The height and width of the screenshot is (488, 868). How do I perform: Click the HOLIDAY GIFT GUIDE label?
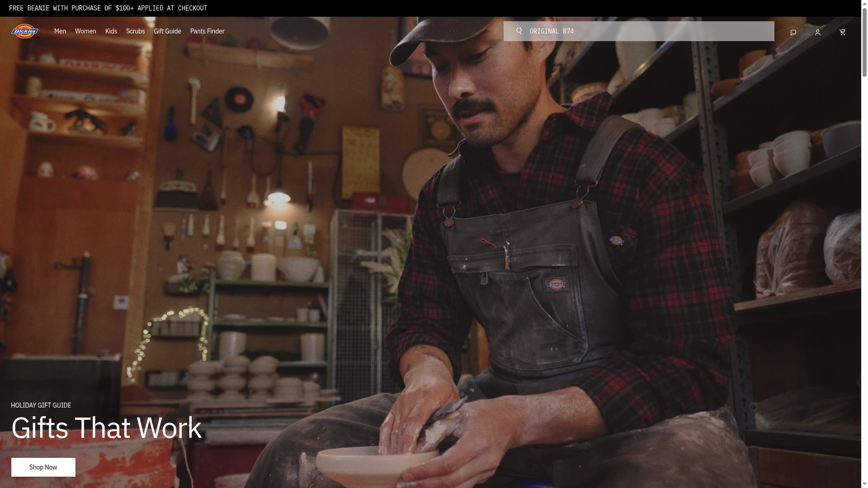tap(41, 405)
